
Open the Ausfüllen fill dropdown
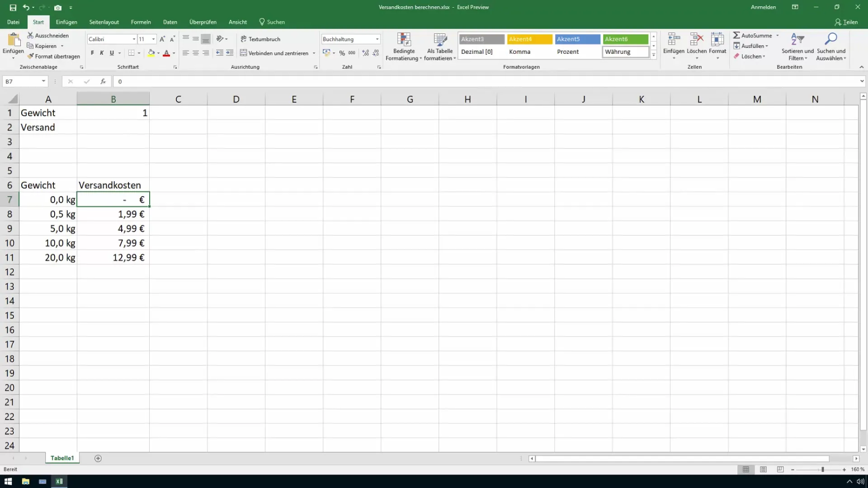pos(751,46)
